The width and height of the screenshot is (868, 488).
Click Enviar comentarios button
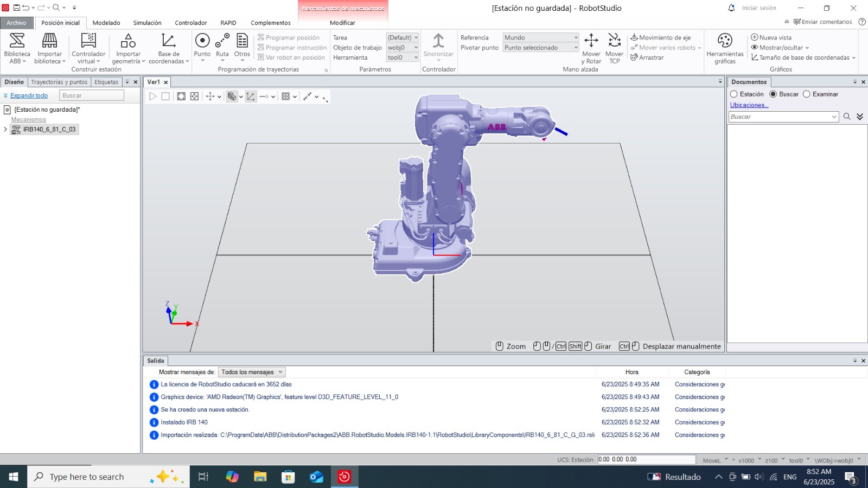(x=823, y=22)
